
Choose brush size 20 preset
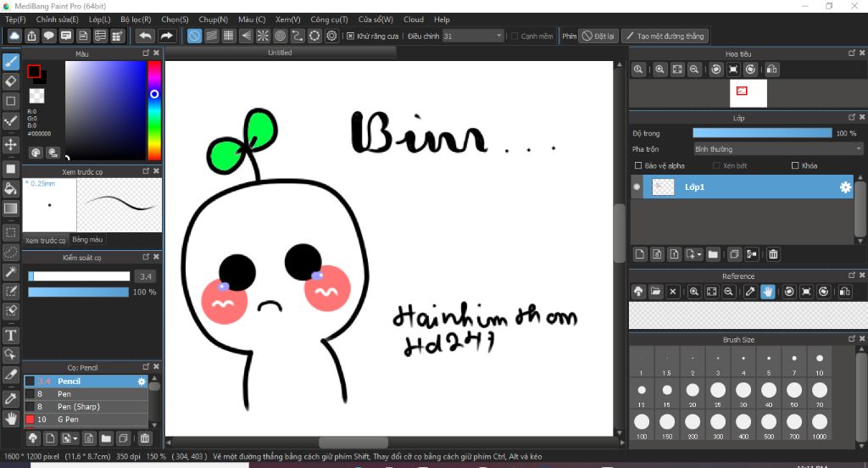tap(693, 394)
